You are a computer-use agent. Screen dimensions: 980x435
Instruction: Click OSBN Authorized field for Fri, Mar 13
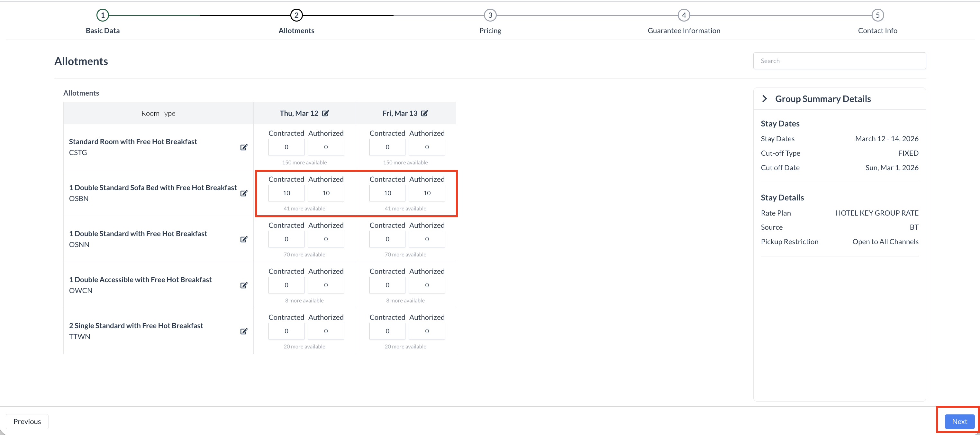427,193
